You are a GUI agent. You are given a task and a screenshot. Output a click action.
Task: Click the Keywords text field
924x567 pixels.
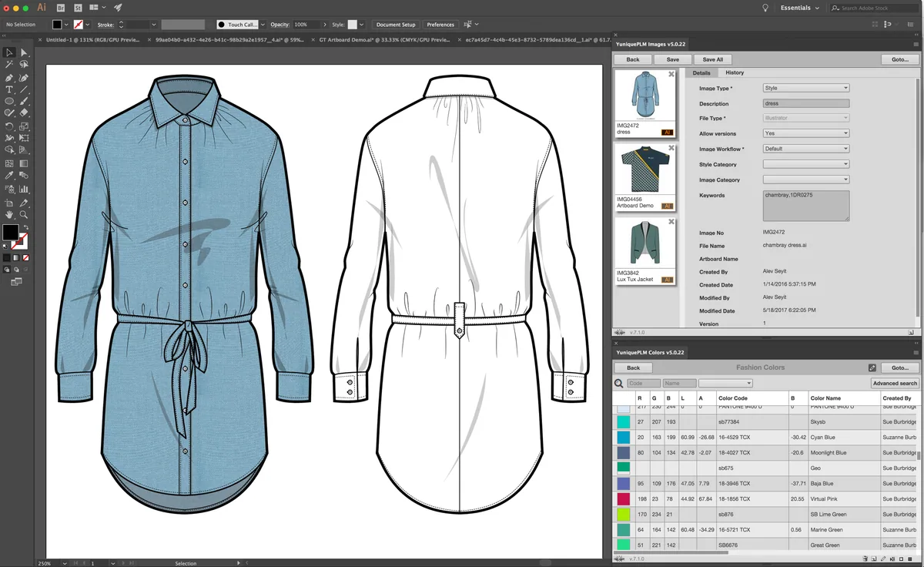tap(805, 206)
